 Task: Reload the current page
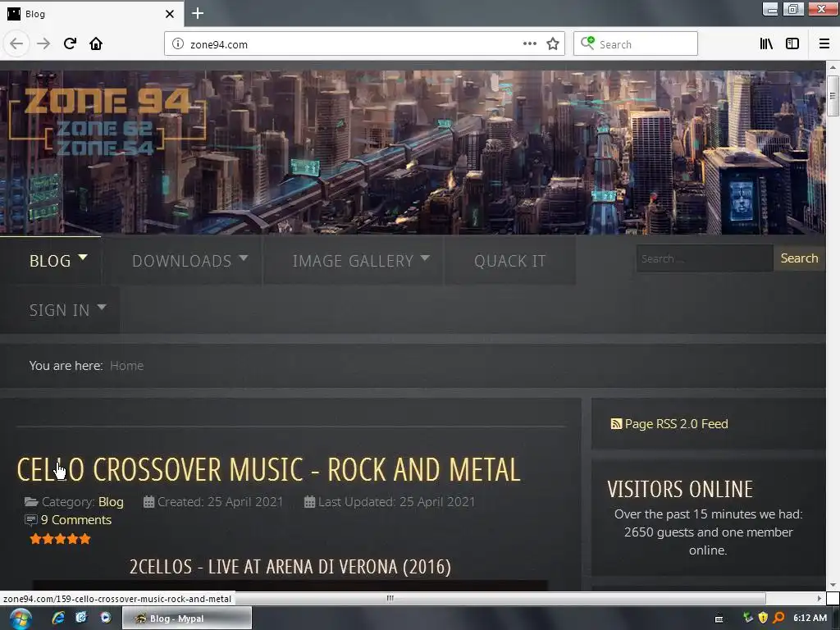[71, 43]
